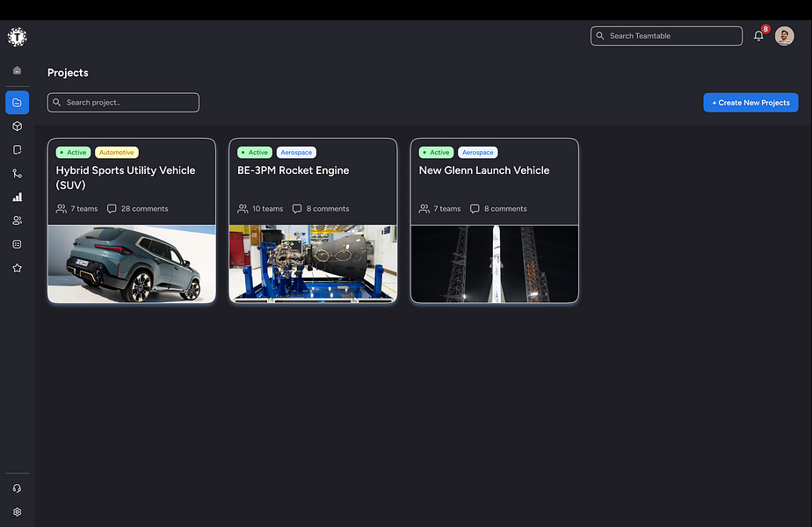812x527 pixels.
Task: Open the settings gear icon
Action: [17, 512]
